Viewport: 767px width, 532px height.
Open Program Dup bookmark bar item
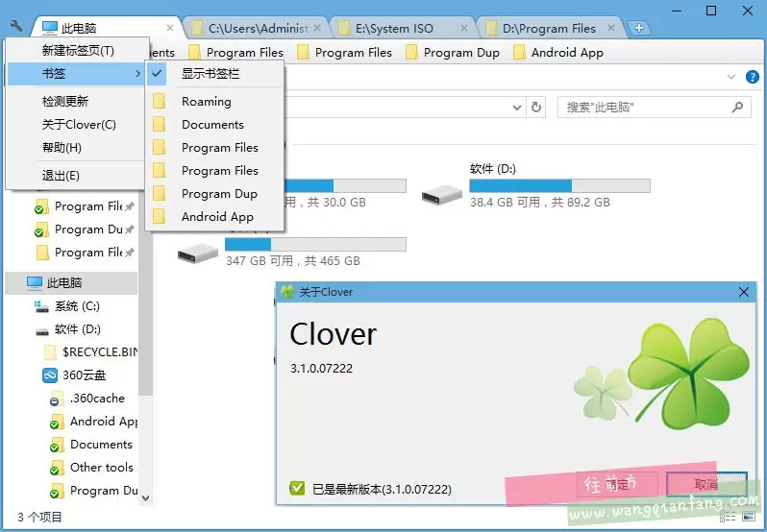point(453,52)
